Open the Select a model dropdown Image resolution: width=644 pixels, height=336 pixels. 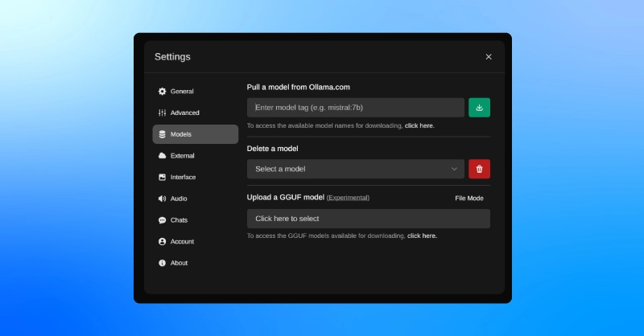356,169
